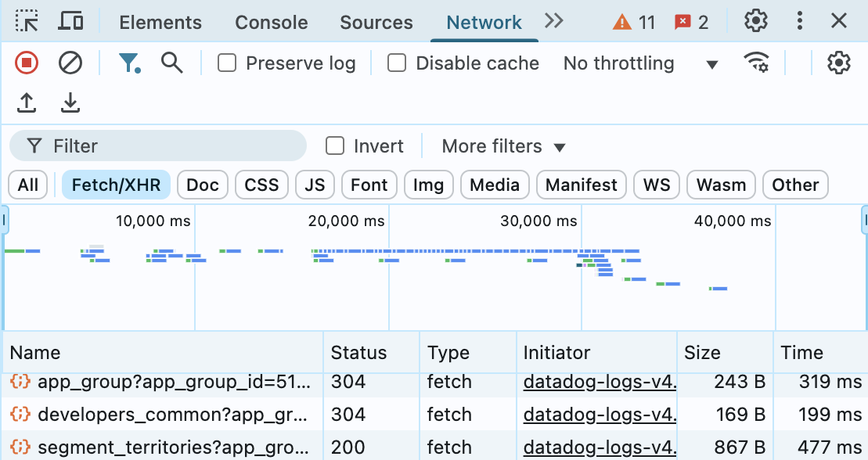
Task: Toggle the CSS filter chip
Action: (262, 185)
